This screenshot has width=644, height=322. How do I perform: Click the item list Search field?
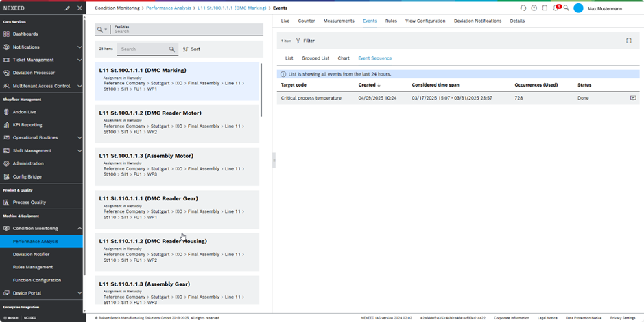[143, 49]
